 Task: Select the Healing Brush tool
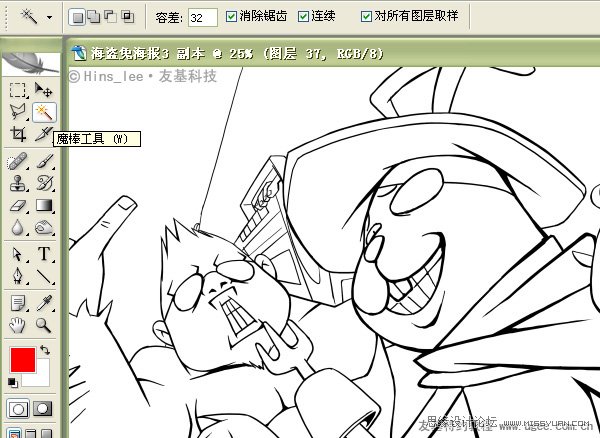pyautogui.click(x=18, y=161)
